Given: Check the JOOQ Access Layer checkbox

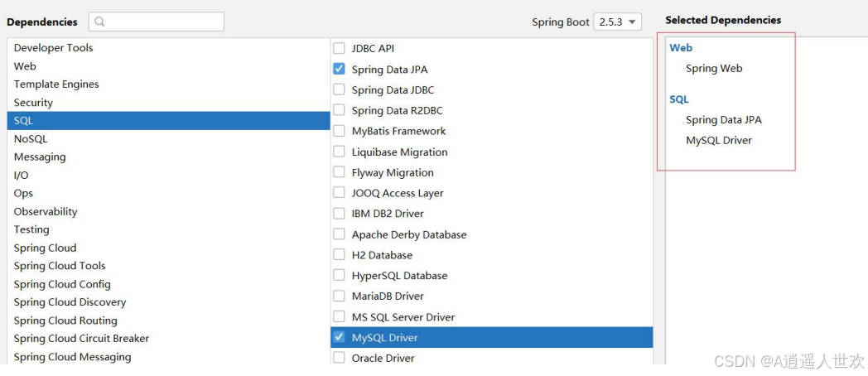Looking at the screenshot, I should [x=339, y=193].
